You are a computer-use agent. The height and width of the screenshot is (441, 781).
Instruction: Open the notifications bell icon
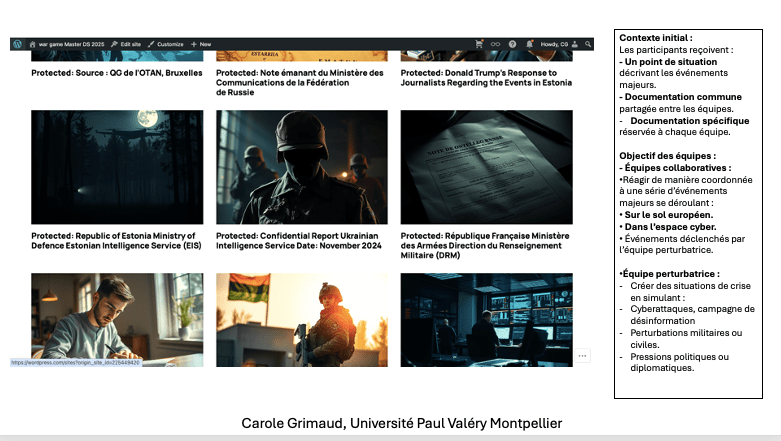pyautogui.click(x=528, y=44)
